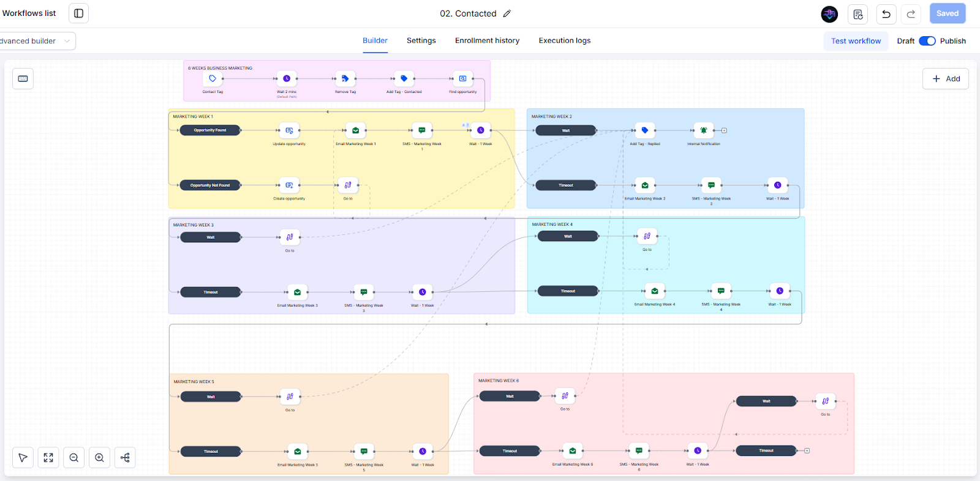Select the pointer cursor tool
The image size is (980, 481).
click(23, 458)
